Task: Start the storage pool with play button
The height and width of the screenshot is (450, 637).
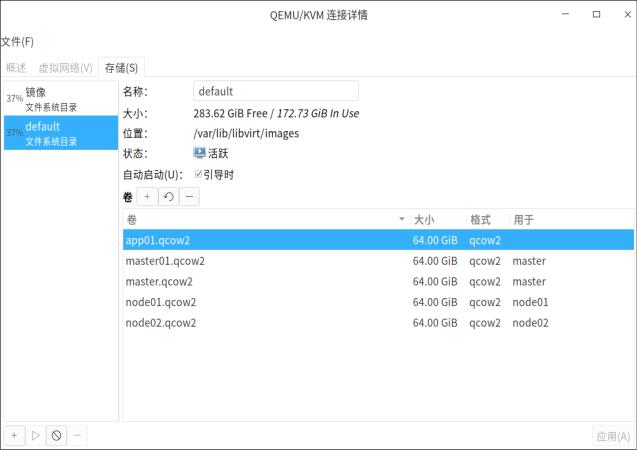Action: click(x=35, y=435)
